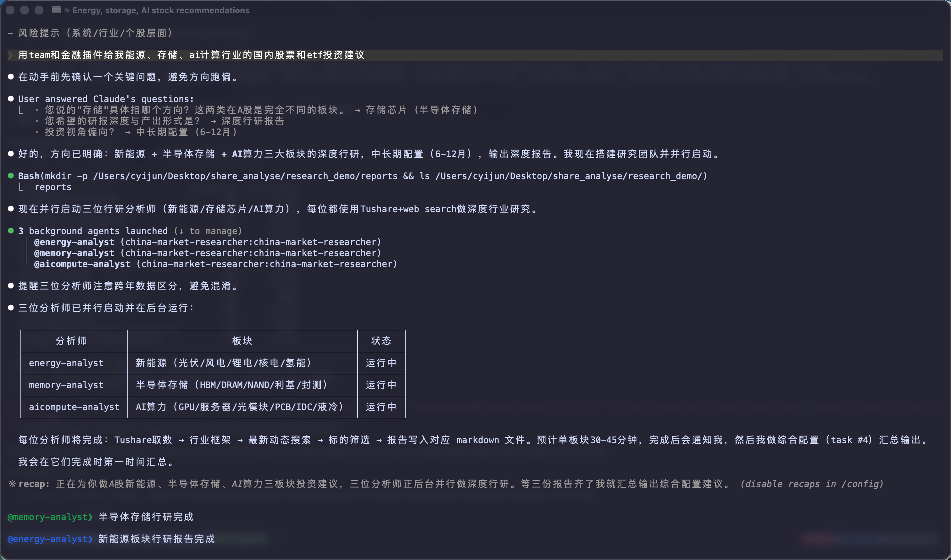The width and height of the screenshot is (951, 560).
Task: Click the folder icon in the title bar
Action: pyautogui.click(x=57, y=10)
